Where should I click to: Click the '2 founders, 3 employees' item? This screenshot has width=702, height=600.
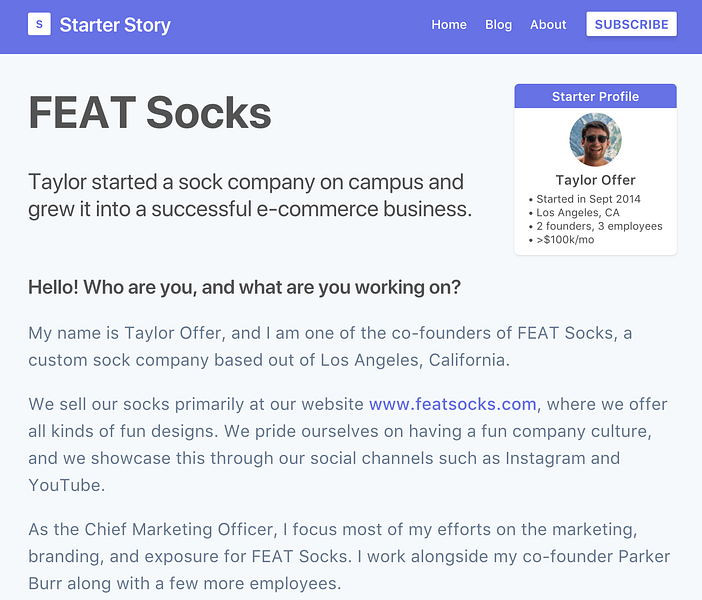pos(599,226)
